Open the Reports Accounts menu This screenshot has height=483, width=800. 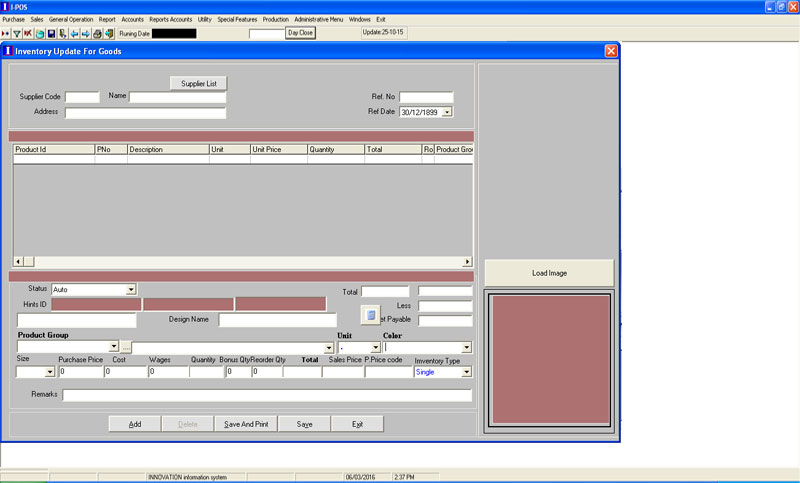(x=170, y=19)
